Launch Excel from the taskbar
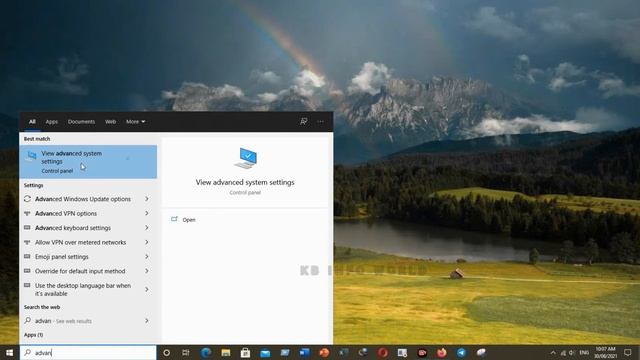640x360 pixels. (x=344, y=352)
